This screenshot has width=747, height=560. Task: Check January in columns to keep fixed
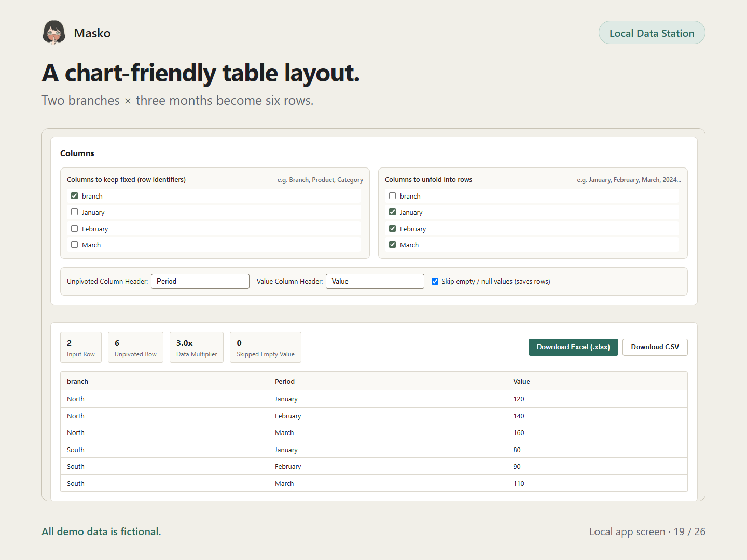tap(75, 212)
